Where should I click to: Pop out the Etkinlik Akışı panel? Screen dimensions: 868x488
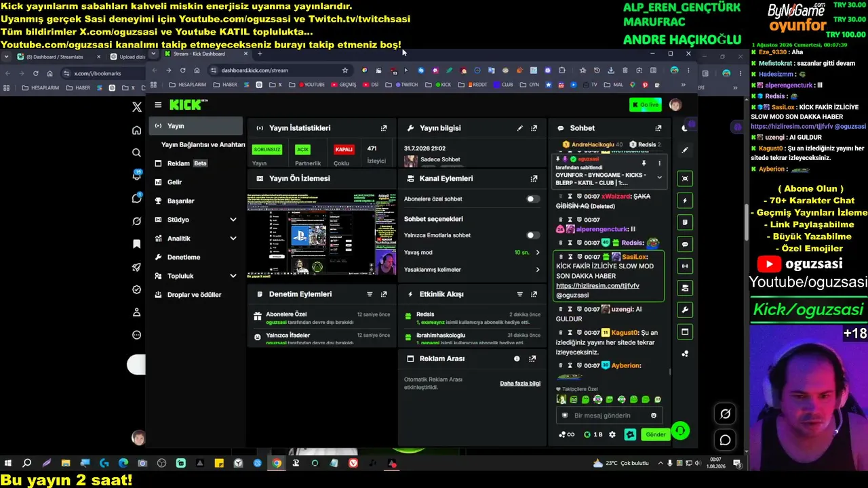534,294
